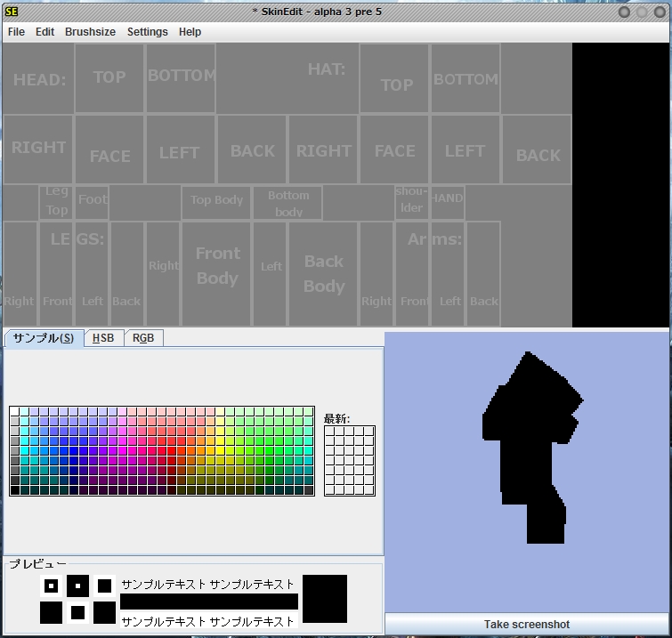Click the Top Body skin region

point(216,203)
